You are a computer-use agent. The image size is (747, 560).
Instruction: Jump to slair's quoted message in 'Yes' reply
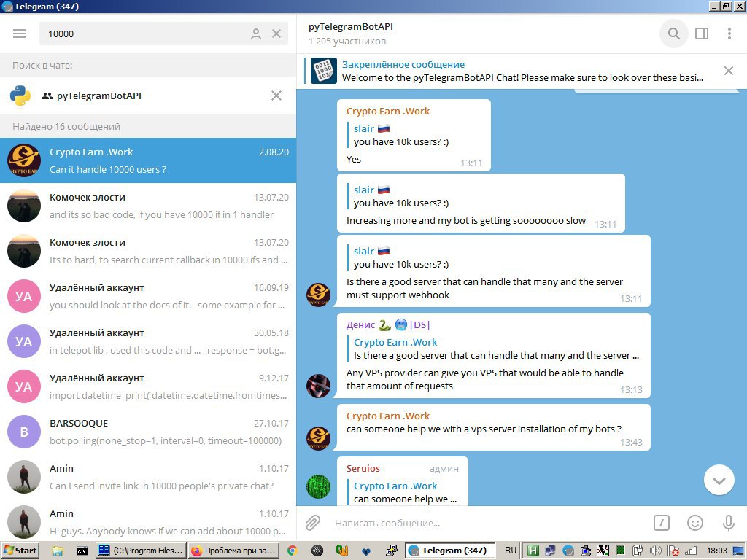401,135
